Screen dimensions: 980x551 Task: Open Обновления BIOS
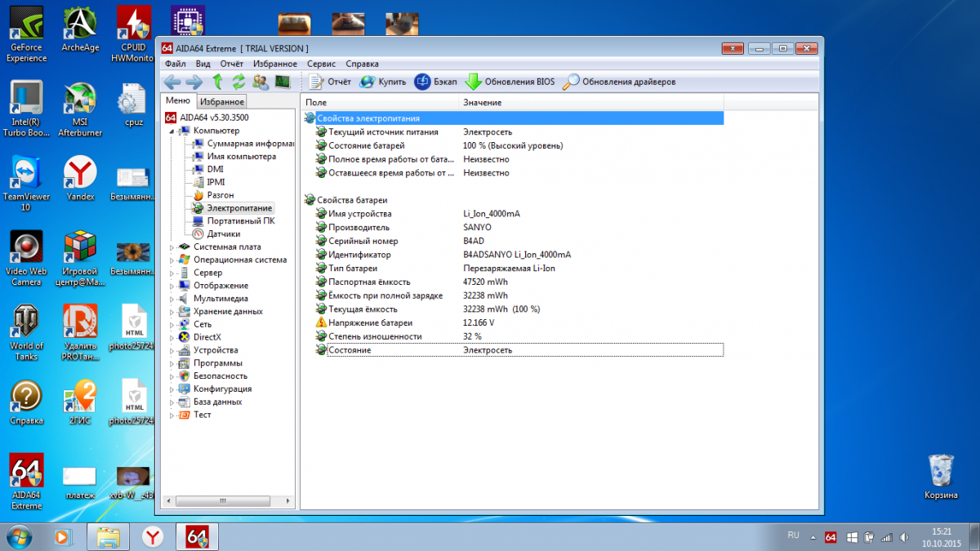[x=510, y=82]
